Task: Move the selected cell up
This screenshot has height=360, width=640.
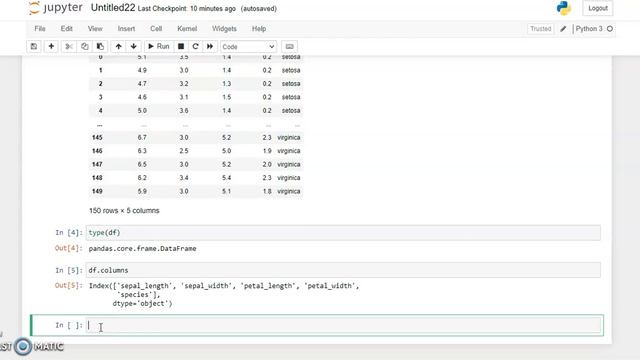Action: pos(118,47)
